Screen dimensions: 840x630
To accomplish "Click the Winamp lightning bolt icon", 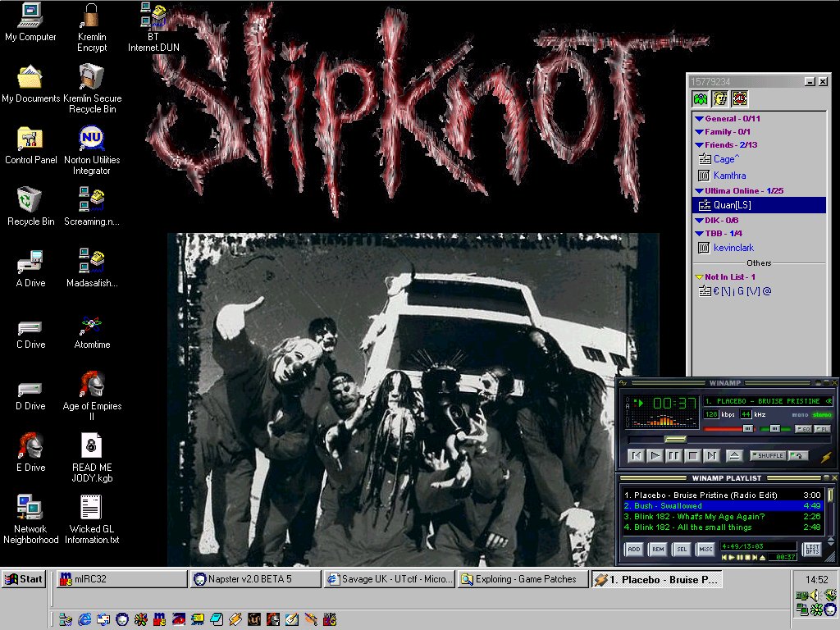I will click(825, 456).
